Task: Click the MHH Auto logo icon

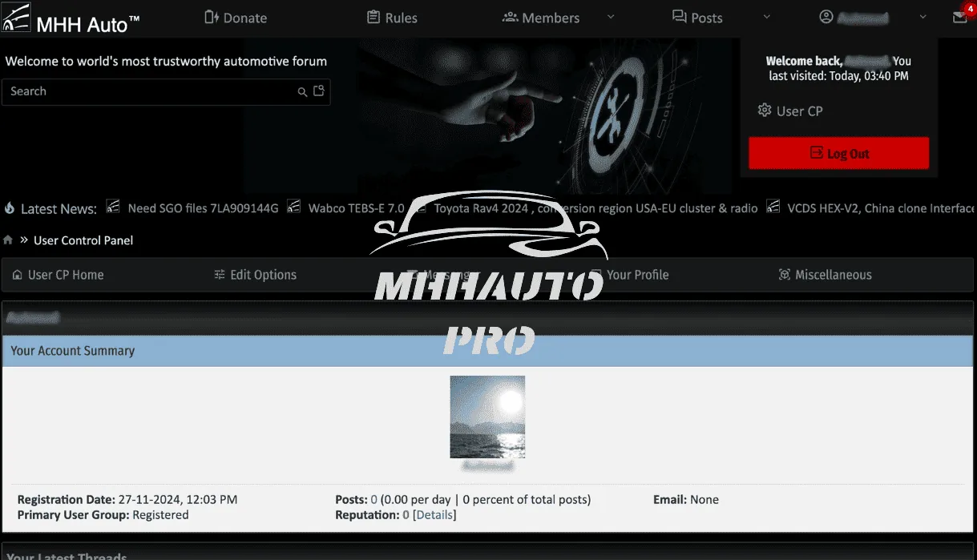Action: [x=16, y=18]
